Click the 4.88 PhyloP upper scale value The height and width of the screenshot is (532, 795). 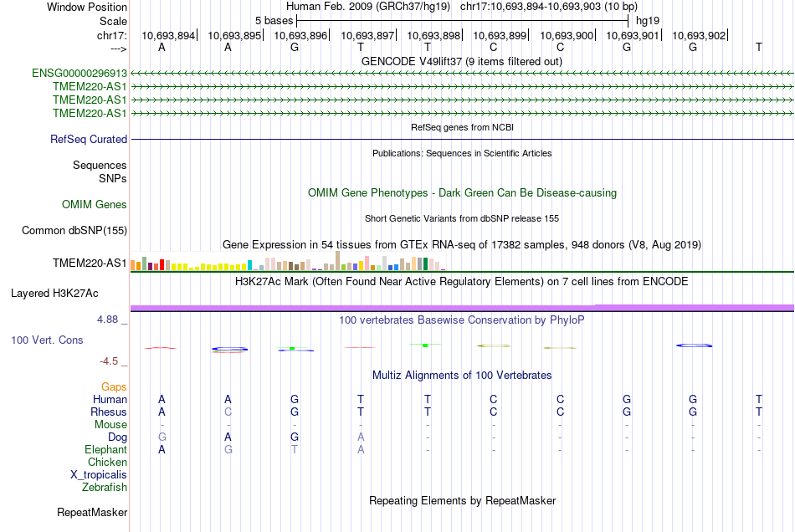click(107, 320)
